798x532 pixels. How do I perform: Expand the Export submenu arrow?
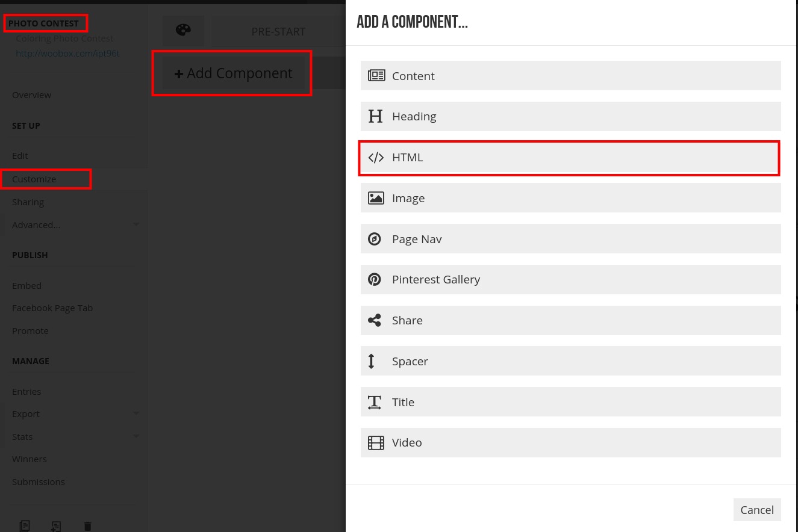click(136, 413)
